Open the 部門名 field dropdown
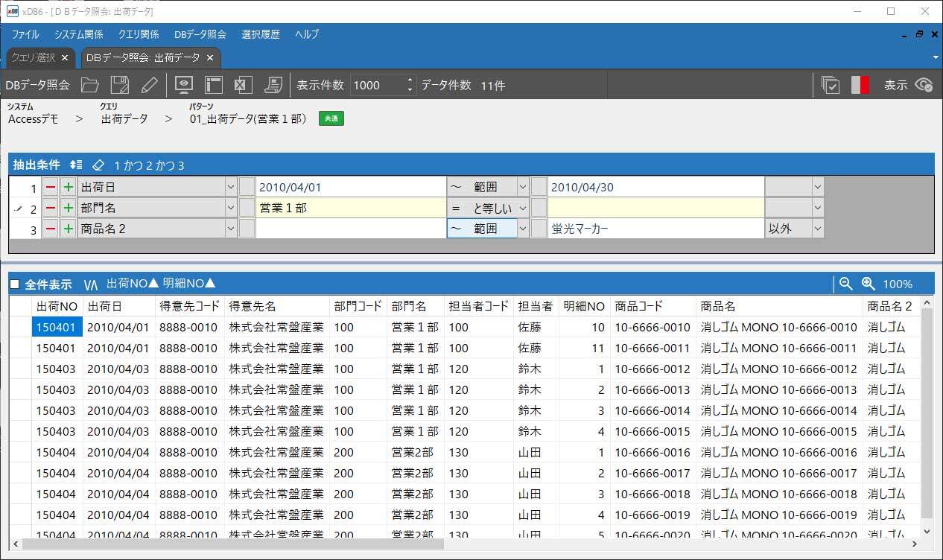This screenshot has width=943, height=560. tap(229, 208)
